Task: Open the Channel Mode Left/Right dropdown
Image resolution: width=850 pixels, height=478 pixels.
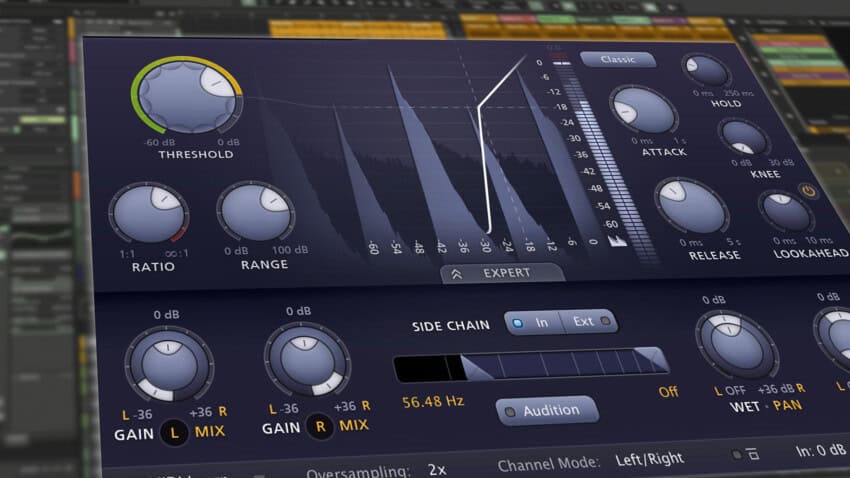Action: [x=649, y=460]
